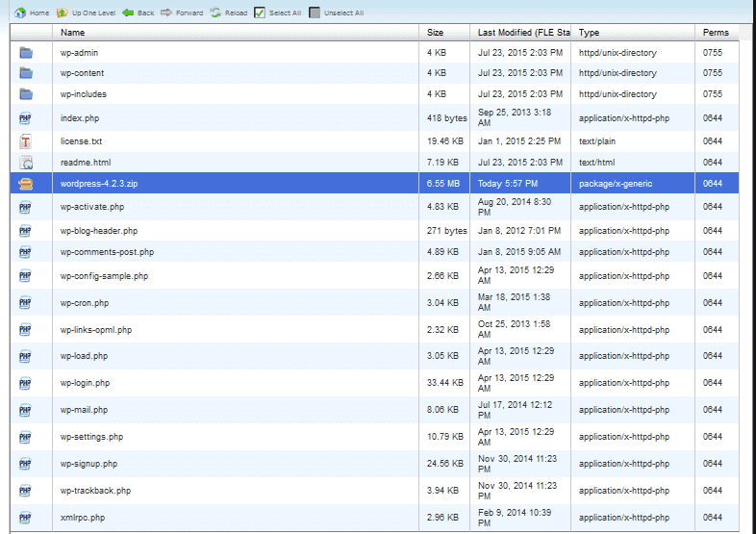Select the wp-login.php file name
The image size is (756, 534).
85,383
